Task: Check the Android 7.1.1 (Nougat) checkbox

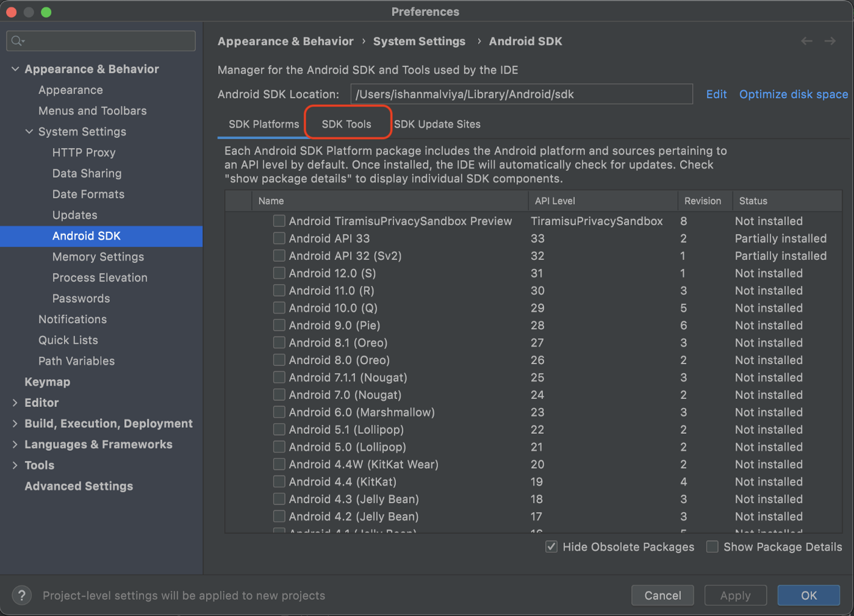Action: point(279,377)
